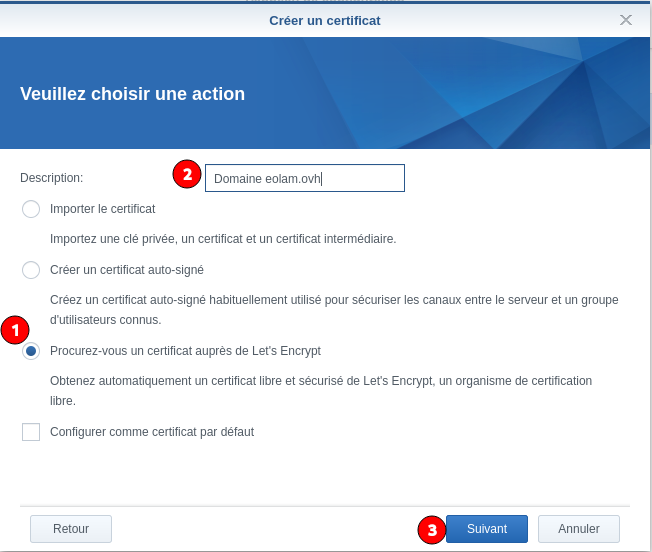The height and width of the screenshot is (552, 652).
Task: Click the Veuillez choisir une action heading
Action: tap(132, 94)
